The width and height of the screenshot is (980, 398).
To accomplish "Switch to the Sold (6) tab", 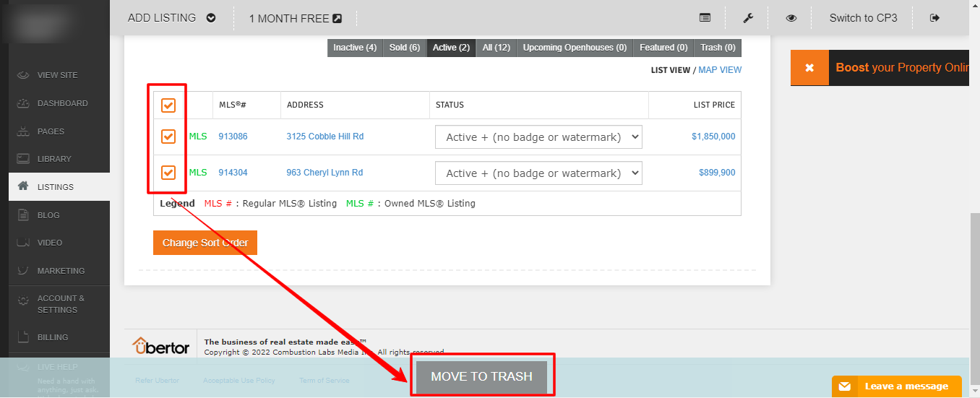I will [404, 48].
